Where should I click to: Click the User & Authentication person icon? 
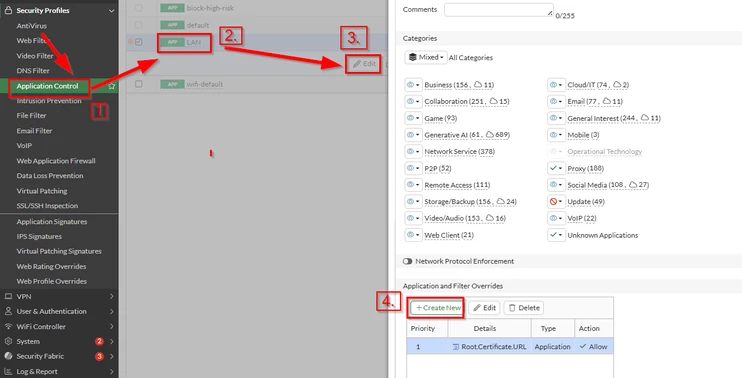[x=8, y=311]
